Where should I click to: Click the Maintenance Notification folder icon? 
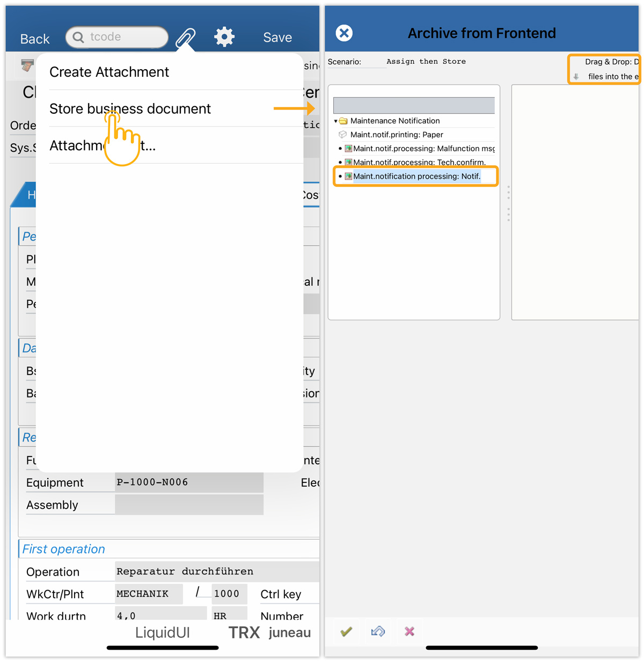coord(343,121)
